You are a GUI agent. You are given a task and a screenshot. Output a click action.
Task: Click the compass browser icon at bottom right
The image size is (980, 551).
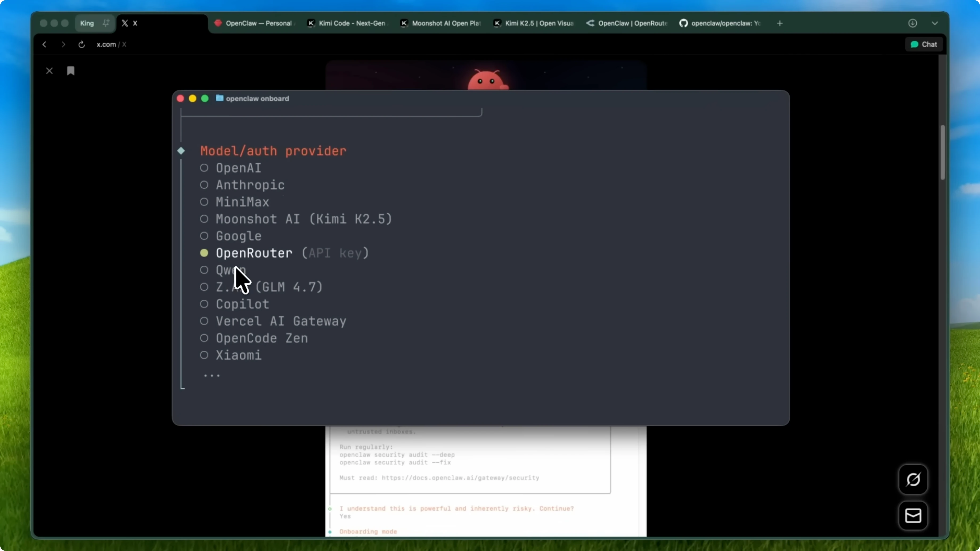coord(913,479)
